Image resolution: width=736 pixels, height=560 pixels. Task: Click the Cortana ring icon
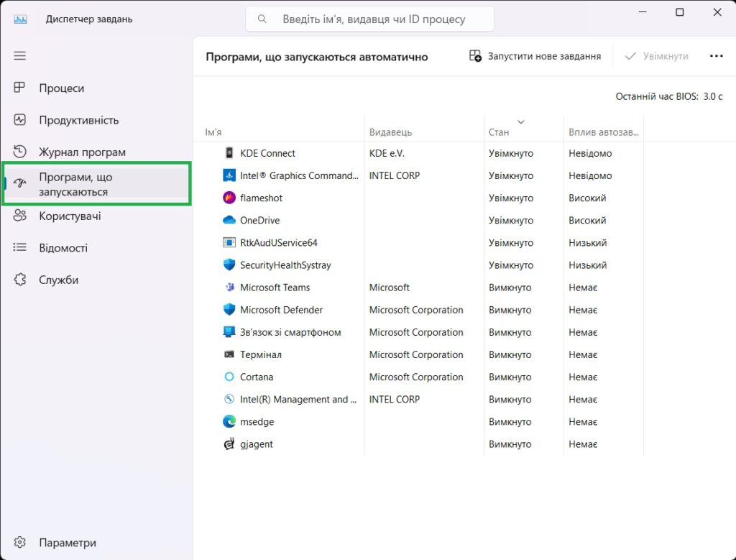click(229, 377)
